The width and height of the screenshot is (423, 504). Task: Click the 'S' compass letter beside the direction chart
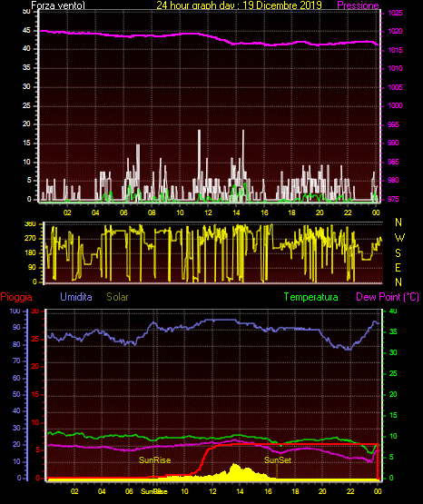click(398, 253)
